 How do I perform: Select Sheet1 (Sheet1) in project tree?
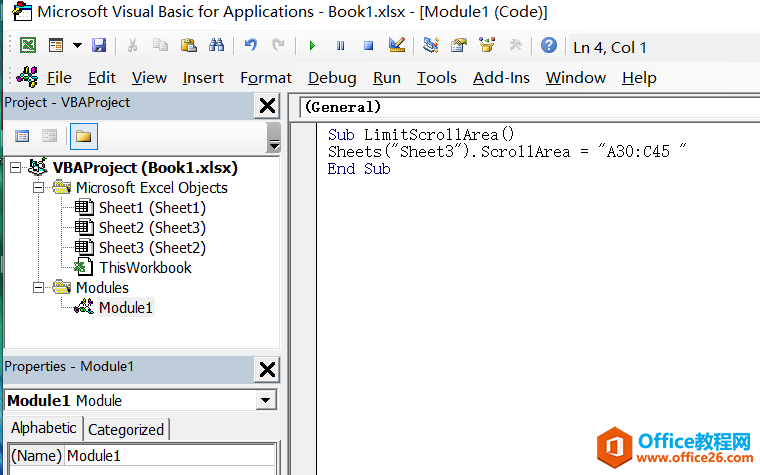(x=152, y=208)
